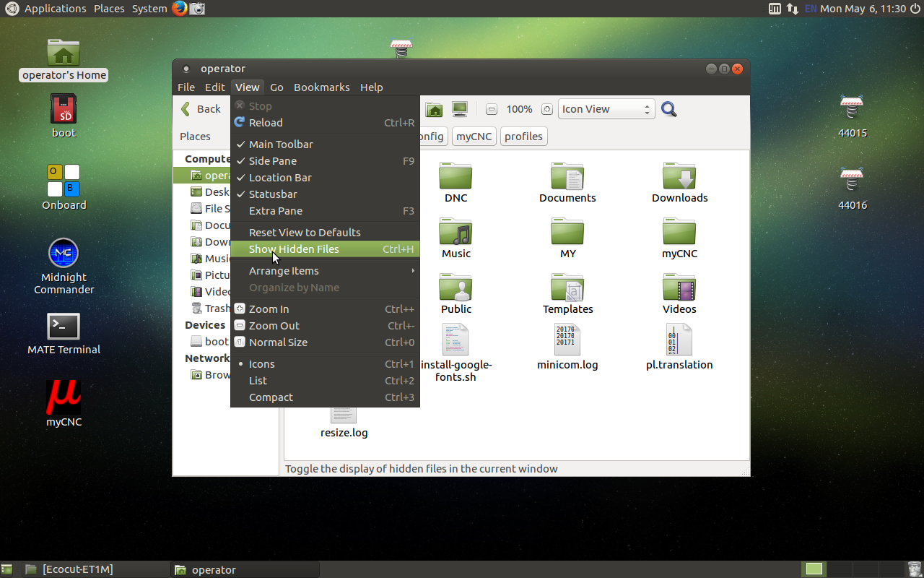Open the Applications panel menu
Image resolution: width=924 pixels, height=578 pixels.
(55, 9)
